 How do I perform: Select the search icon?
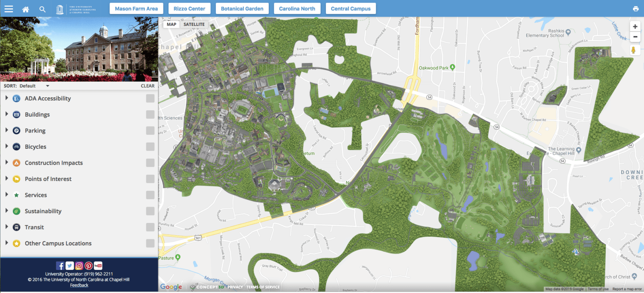click(x=42, y=8)
